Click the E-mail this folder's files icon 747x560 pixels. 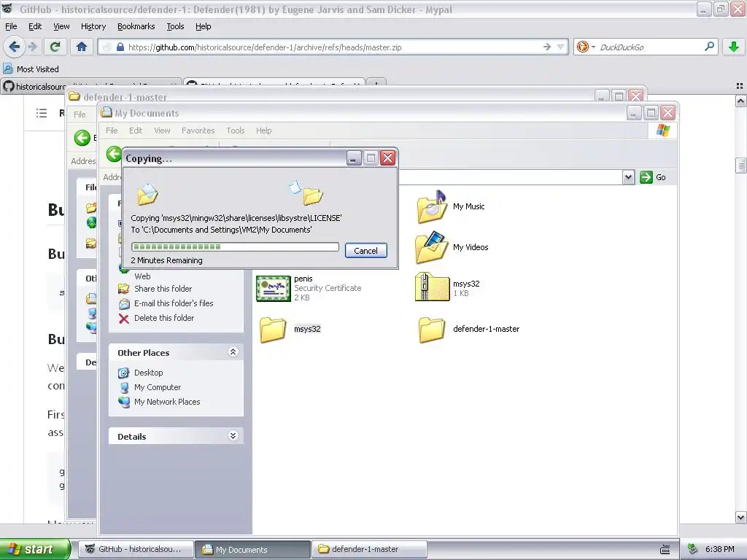pos(124,304)
